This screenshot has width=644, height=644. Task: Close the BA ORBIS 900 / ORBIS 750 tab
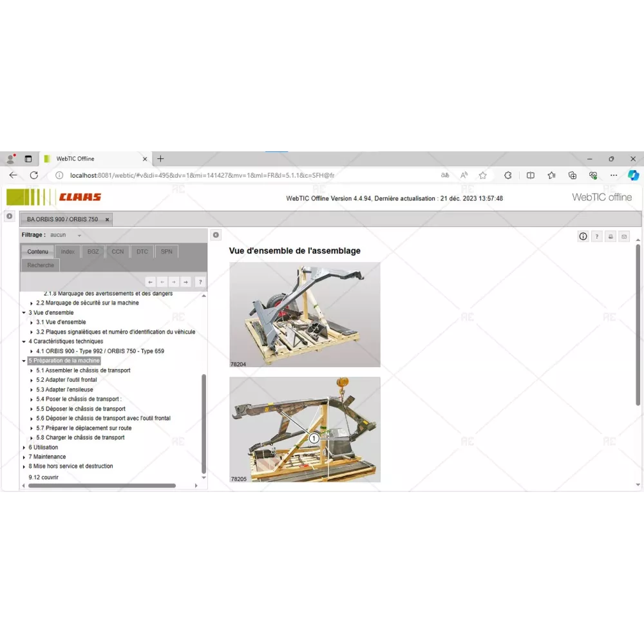108,220
